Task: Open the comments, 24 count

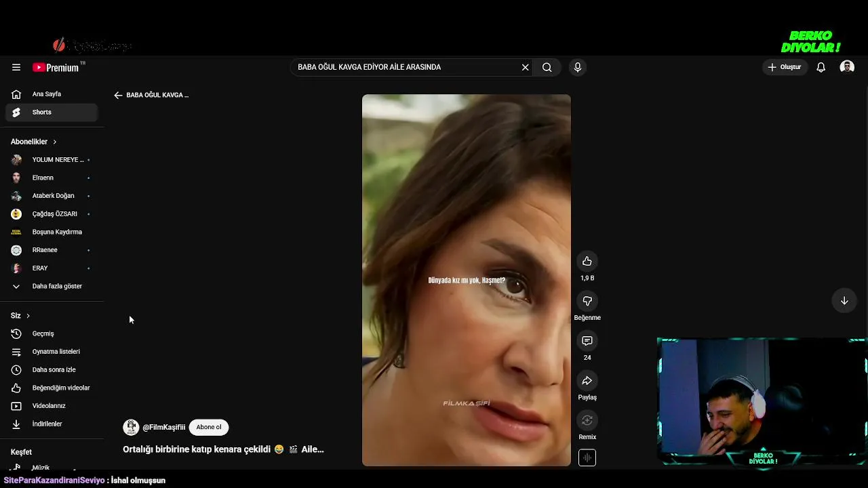Action: click(587, 341)
